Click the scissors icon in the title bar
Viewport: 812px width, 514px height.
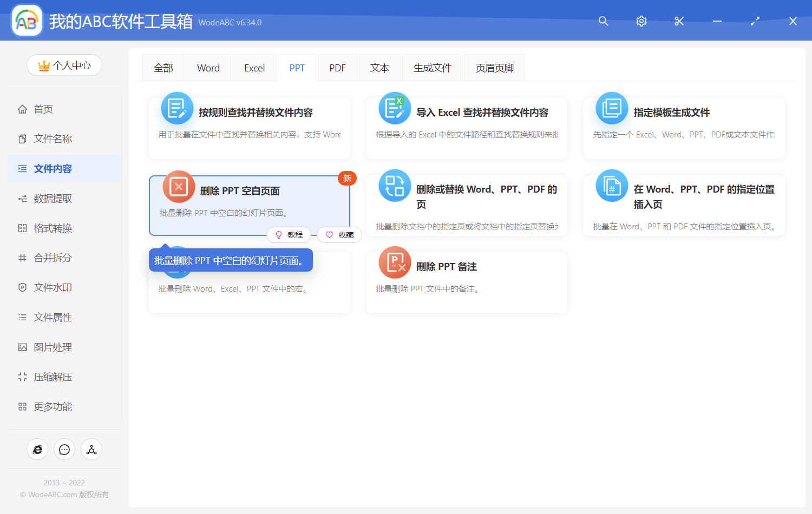pyautogui.click(x=679, y=21)
